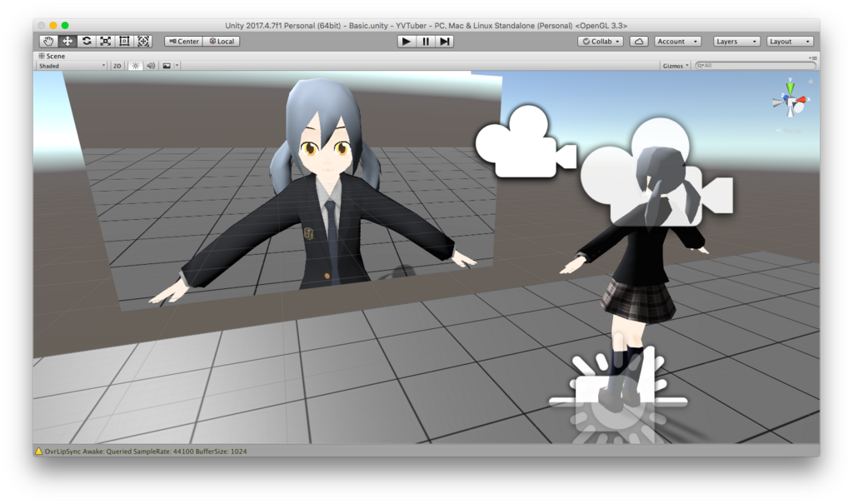
Task: Toggle pivot mode Center button
Action: point(184,42)
